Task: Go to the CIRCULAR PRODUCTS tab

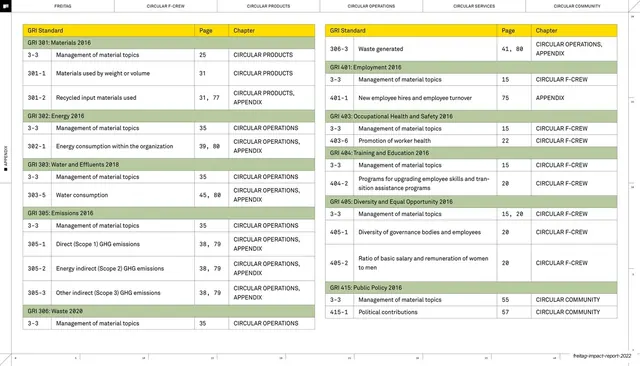Action: coord(269,6)
